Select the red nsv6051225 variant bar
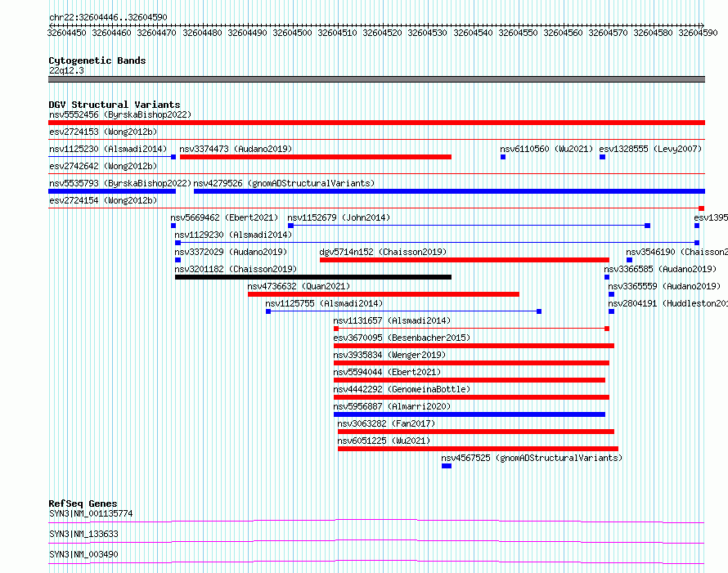 pos(479,449)
